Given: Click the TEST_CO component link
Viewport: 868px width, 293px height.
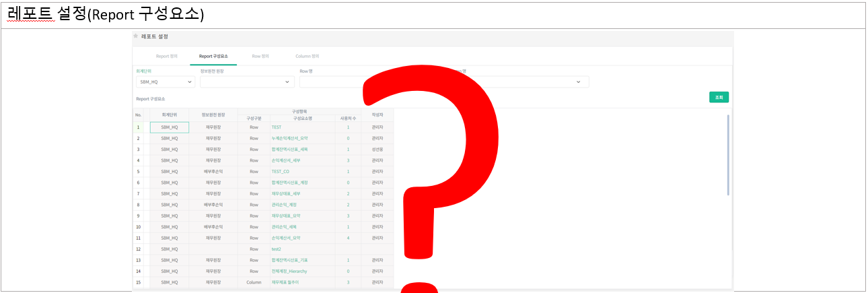Looking at the screenshot, I should (x=281, y=172).
